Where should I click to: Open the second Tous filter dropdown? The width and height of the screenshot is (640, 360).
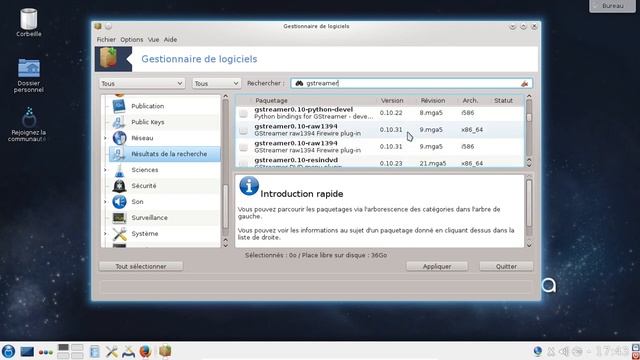coord(216,83)
